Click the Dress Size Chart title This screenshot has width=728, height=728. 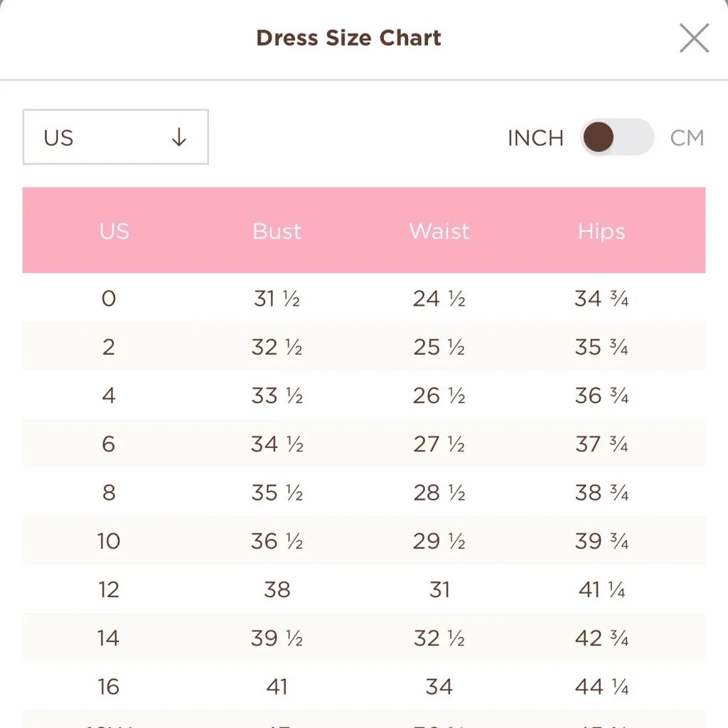[x=348, y=38]
